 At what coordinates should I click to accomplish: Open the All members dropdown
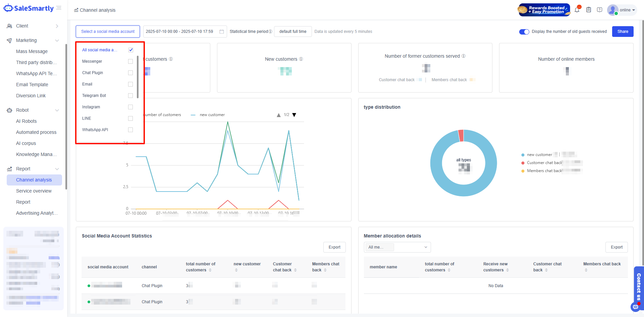click(x=397, y=247)
